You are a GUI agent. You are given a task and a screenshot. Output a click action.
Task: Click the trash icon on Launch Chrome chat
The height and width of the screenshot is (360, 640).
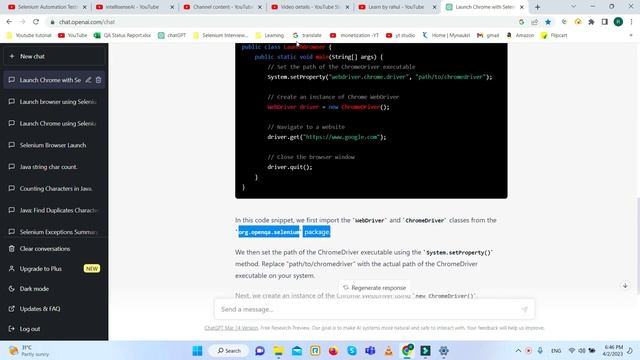coord(98,80)
